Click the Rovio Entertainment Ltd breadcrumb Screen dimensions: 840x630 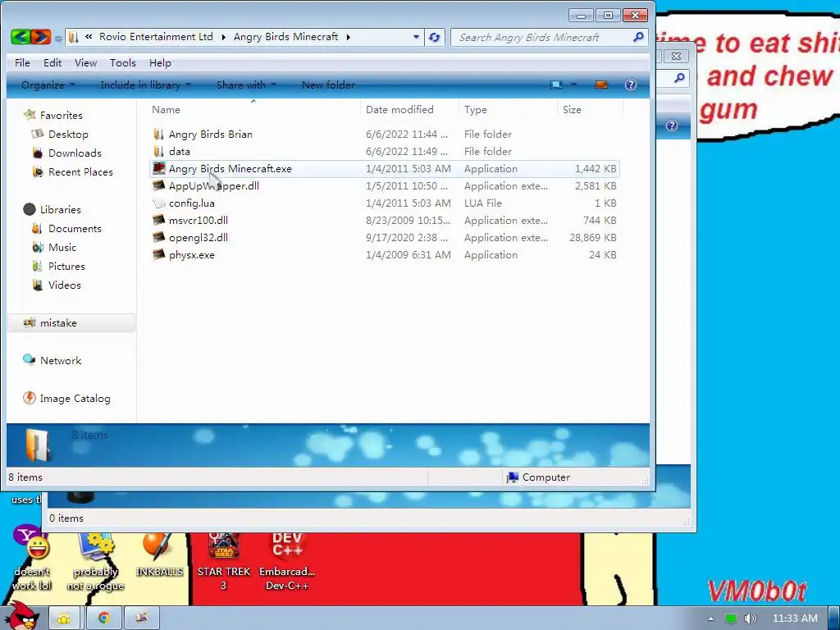point(156,37)
